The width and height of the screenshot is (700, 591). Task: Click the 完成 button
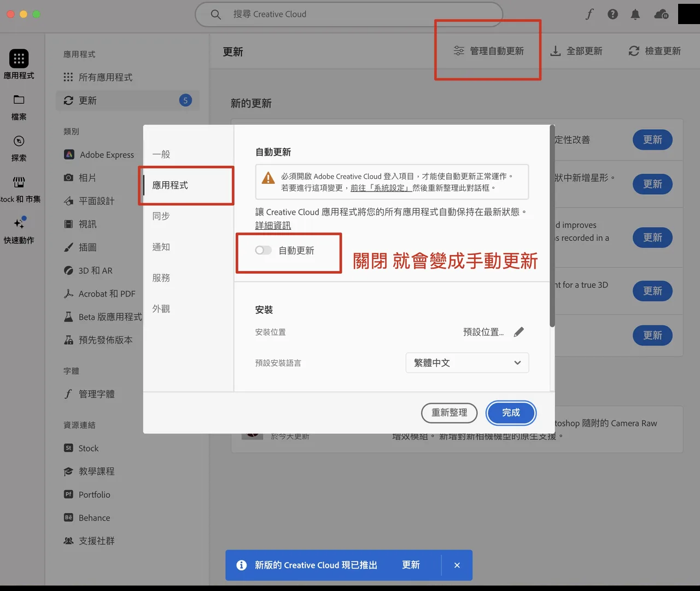click(511, 413)
